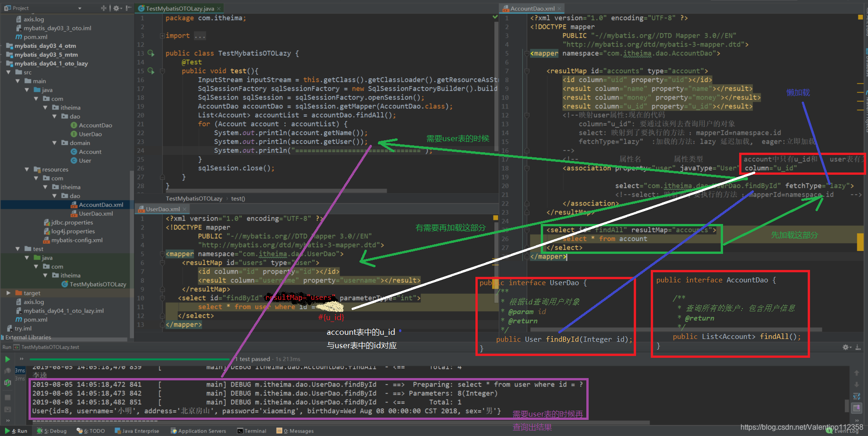The image size is (868, 436).
Task: Close the TestMybatisOTOLazy.java tab
Action: (219, 9)
